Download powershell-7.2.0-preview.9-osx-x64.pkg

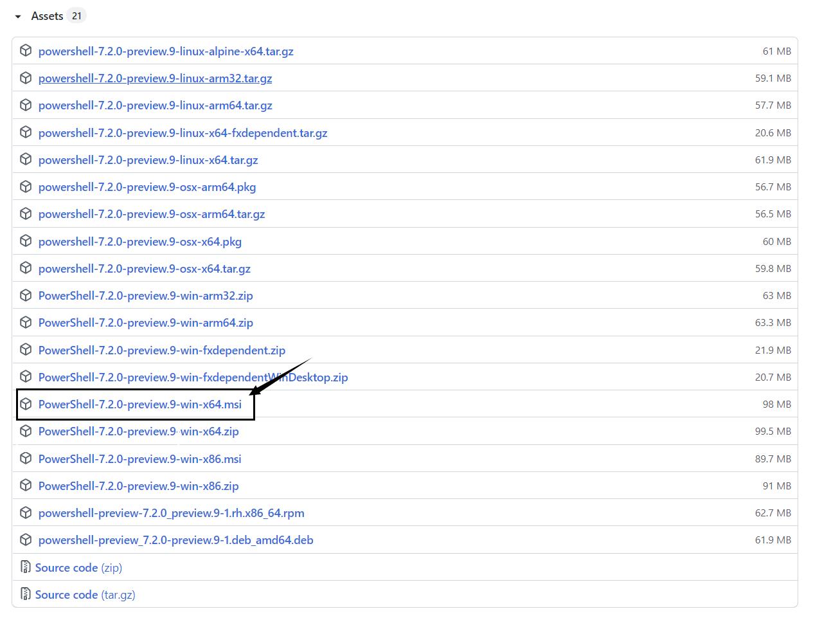pyautogui.click(x=140, y=242)
